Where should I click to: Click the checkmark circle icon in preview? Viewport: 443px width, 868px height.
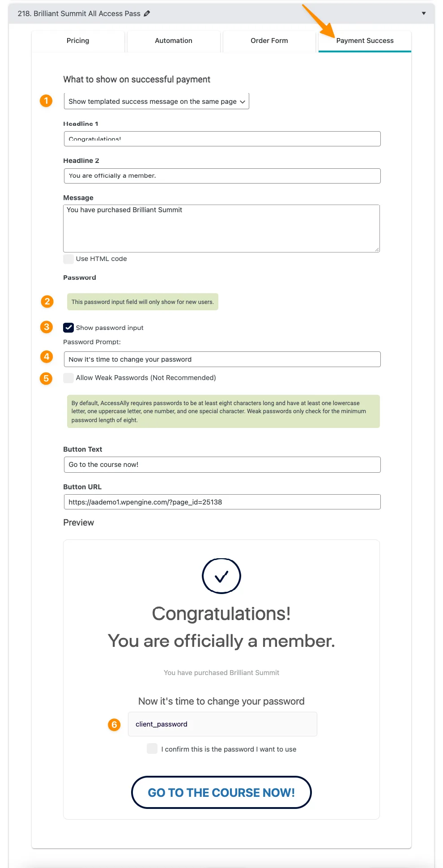click(221, 576)
